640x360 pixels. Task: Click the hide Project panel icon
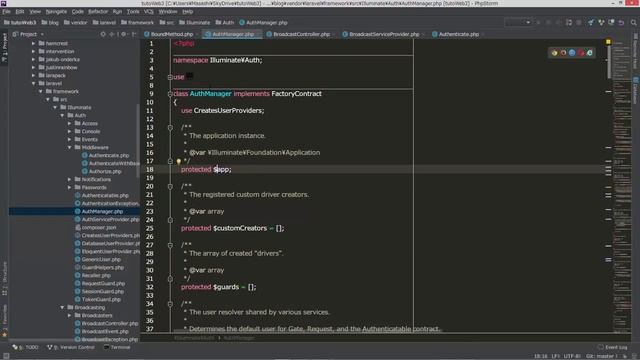134,34
